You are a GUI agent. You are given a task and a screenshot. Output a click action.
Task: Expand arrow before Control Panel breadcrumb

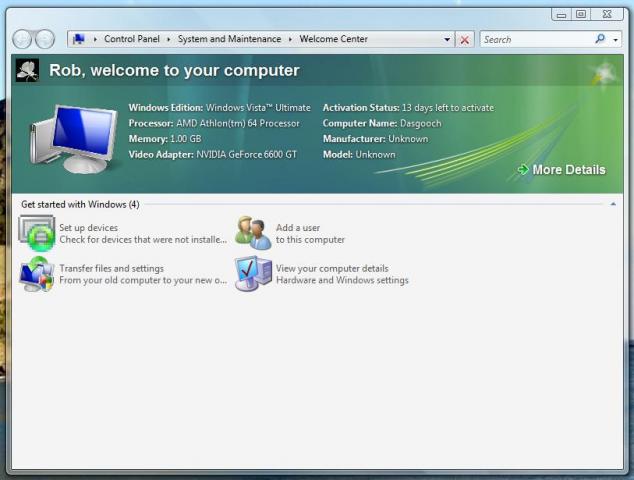click(95, 39)
